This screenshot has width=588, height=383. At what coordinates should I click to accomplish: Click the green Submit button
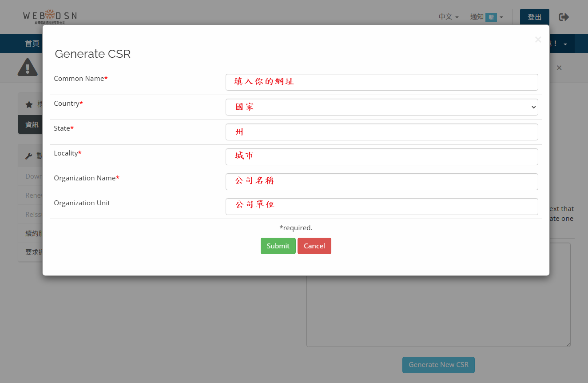point(278,246)
